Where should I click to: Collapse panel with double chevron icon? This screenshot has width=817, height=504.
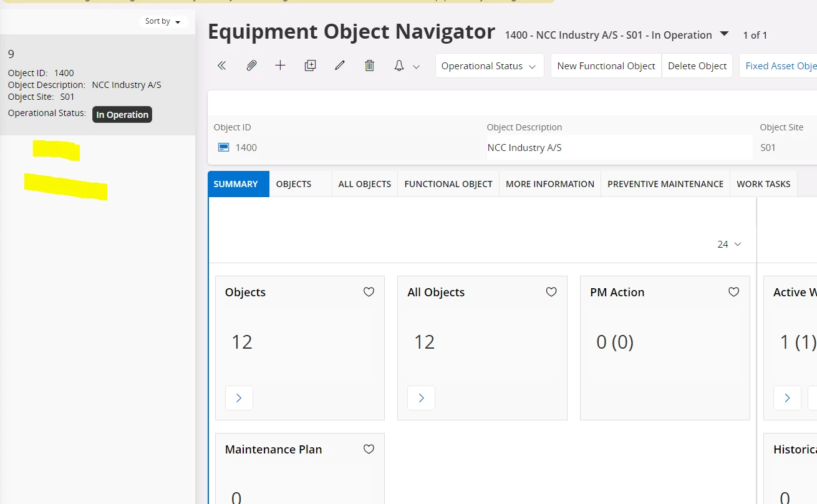click(x=221, y=65)
